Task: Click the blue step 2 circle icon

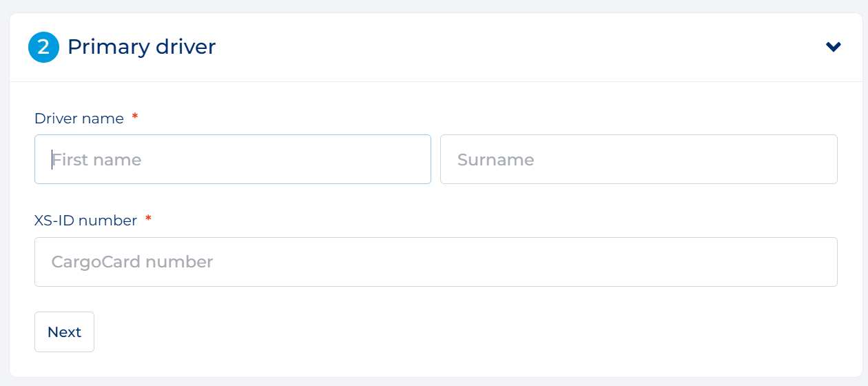Action: pyautogui.click(x=43, y=47)
